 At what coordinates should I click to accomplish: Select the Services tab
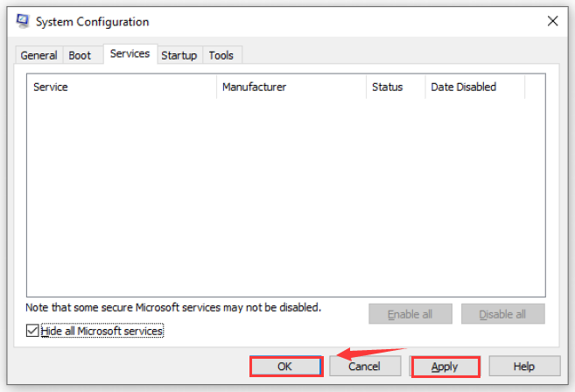tap(130, 54)
